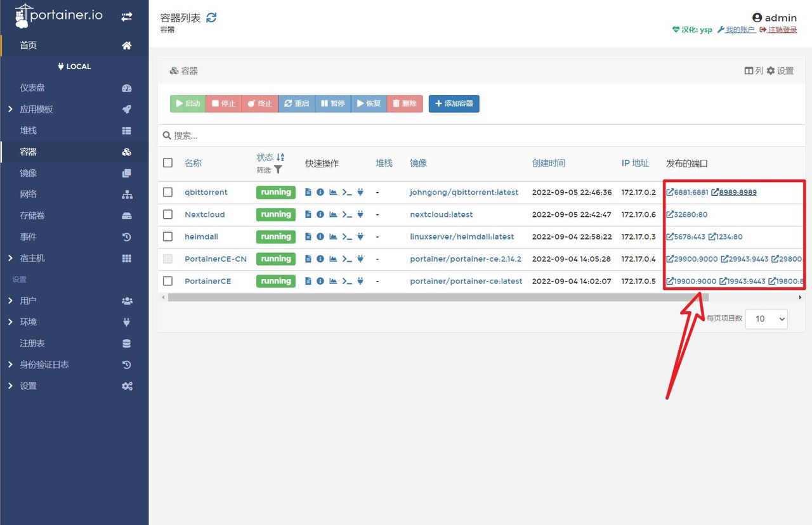Collapse sidebar using the toggle arrows icon

[x=127, y=17]
